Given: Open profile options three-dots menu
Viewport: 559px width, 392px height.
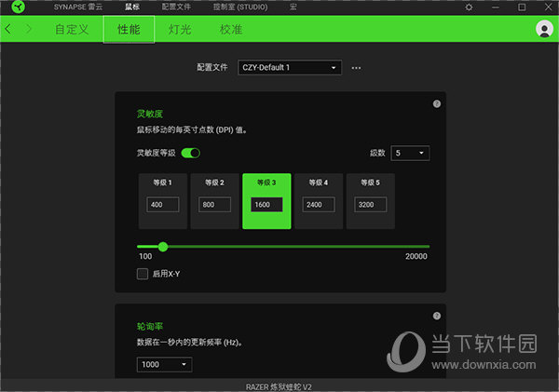Looking at the screenshot, I should [x=356, y=68].
